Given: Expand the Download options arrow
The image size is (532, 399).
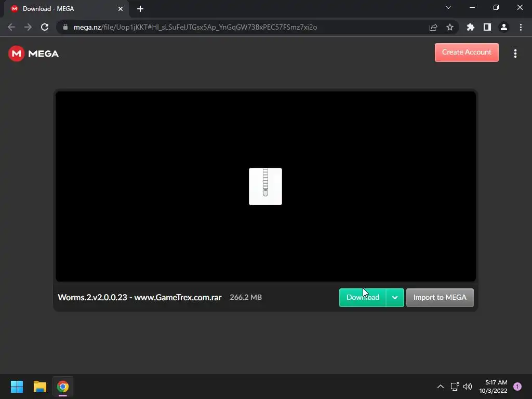Looking at the screenshot, I should pyautogui.click(x=395, y=298).
